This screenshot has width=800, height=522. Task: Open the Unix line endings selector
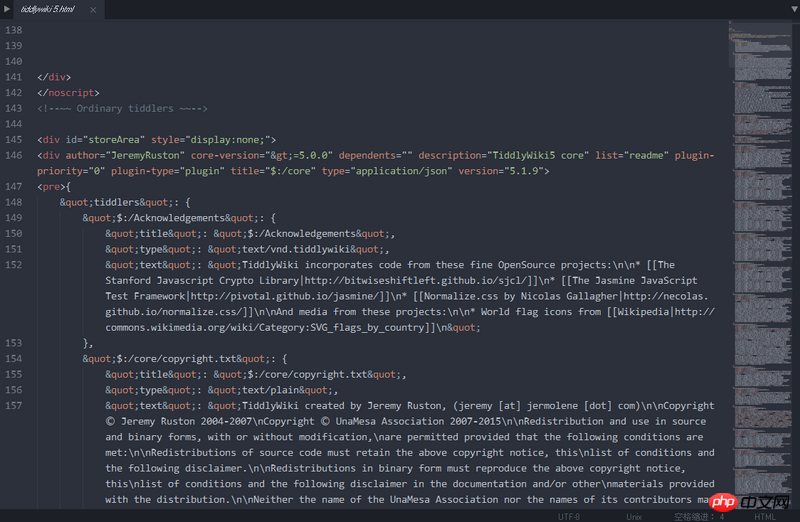click(x=633, y=516)
